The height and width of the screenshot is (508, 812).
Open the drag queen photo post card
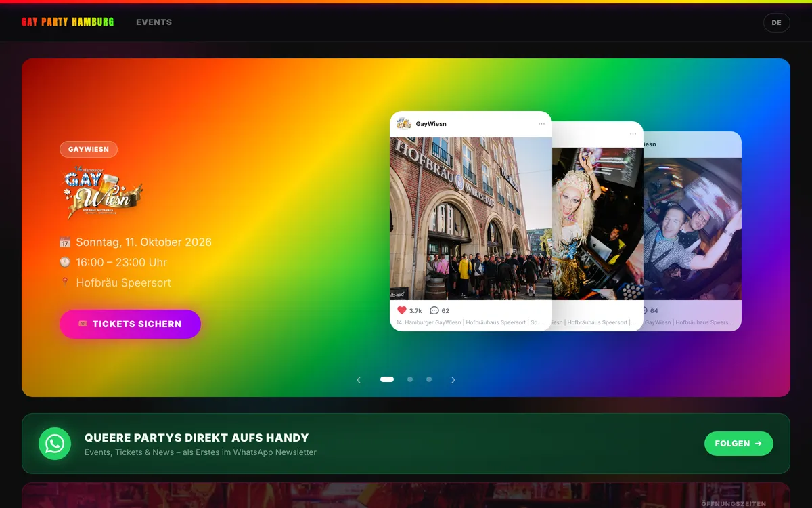[597, 224]
